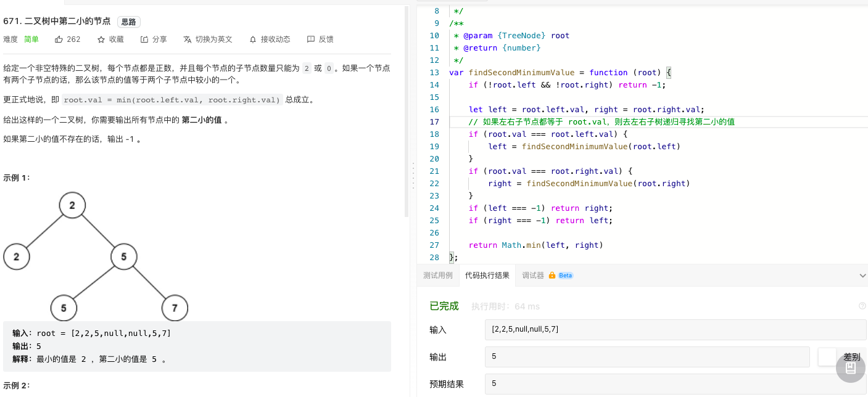Click the 示例 1: heading
Screen dimensions: 868x397
(17, 178)
